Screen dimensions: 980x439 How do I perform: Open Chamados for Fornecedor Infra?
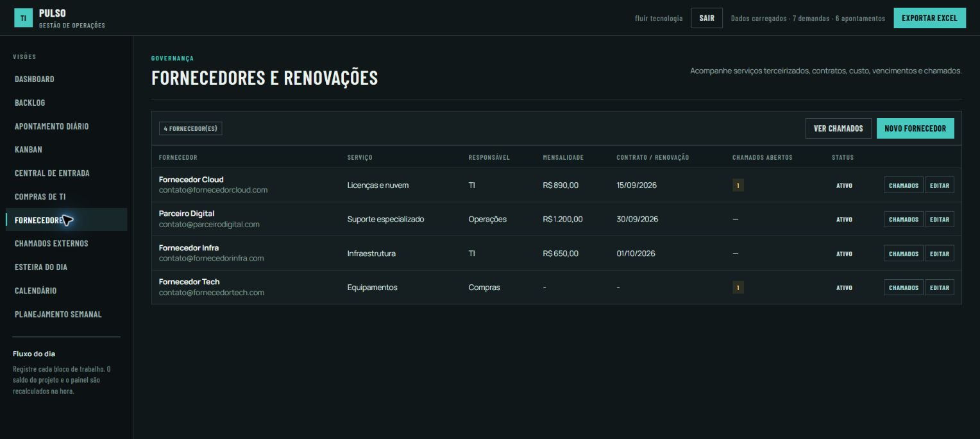point(904,254)
